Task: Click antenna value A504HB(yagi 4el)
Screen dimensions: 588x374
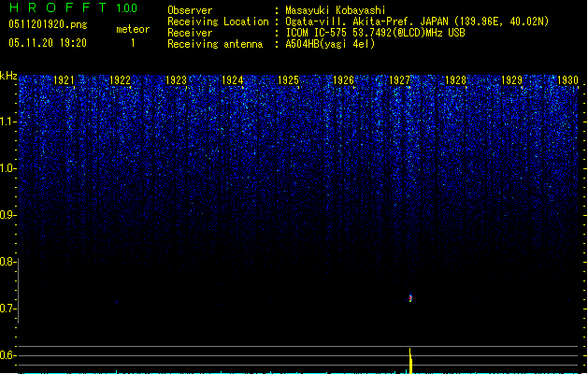Action: point(330,44)
